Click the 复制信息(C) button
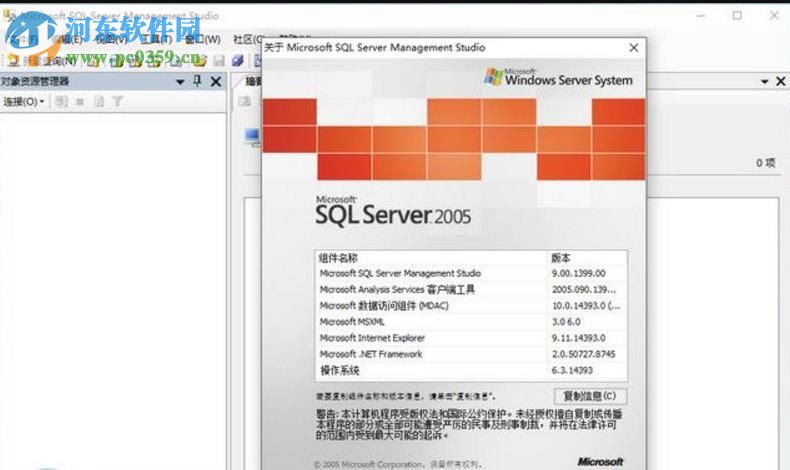790x470 pixels. pos(590,396)
